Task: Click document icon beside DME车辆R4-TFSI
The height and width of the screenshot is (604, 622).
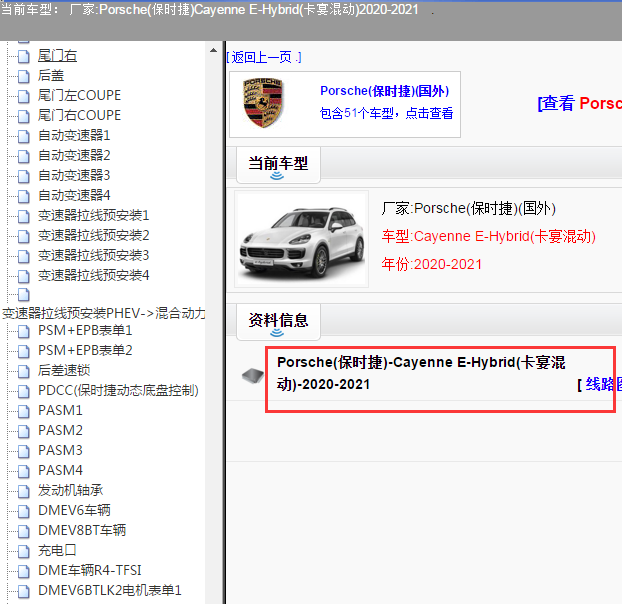Action: click(x=24, y=571)
